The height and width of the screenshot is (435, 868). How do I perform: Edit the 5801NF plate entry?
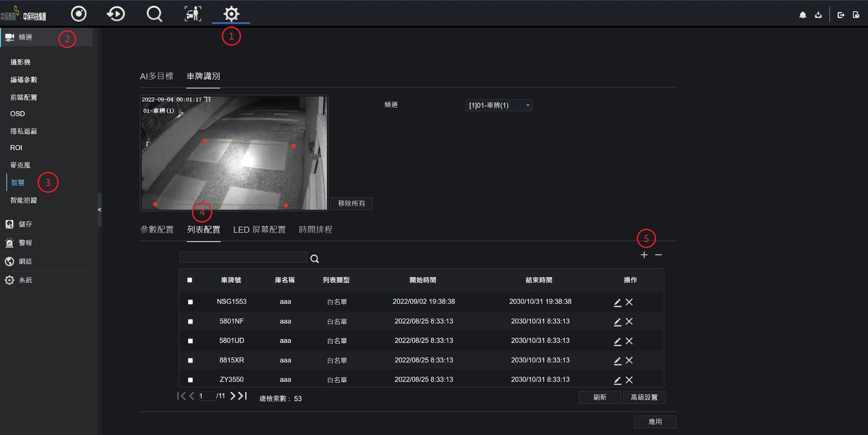(617, 322)
